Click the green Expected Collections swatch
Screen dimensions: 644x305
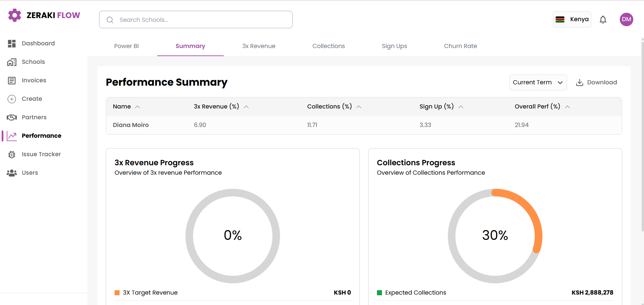380,293
